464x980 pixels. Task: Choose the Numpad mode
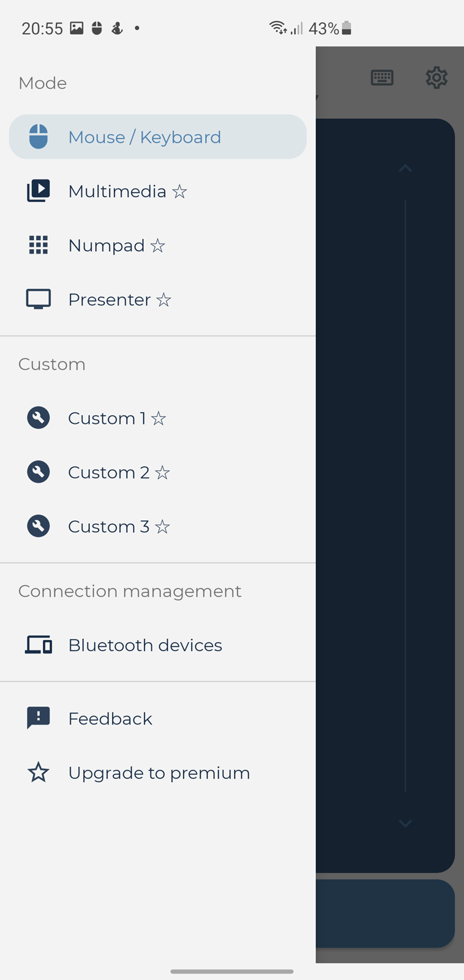tap(107, 246)
